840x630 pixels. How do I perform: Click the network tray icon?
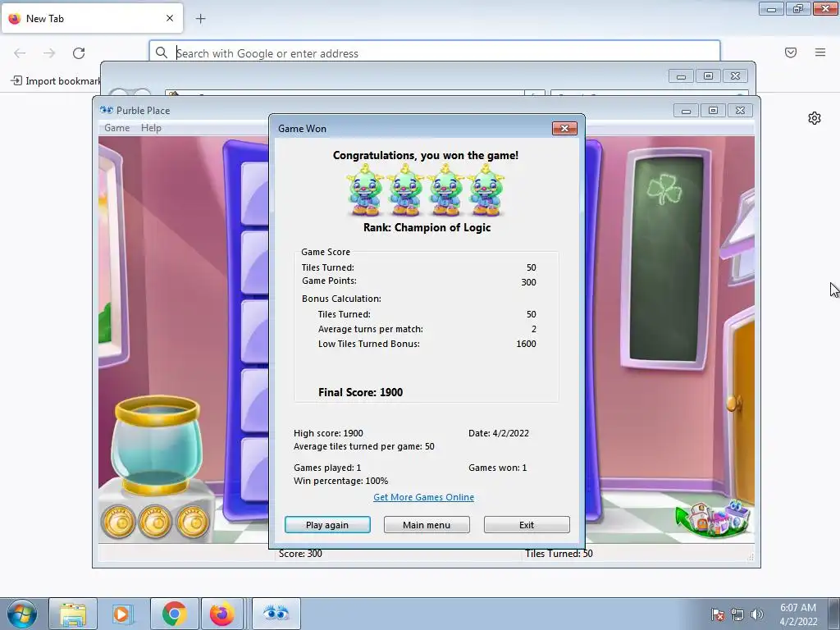point(737,614)
